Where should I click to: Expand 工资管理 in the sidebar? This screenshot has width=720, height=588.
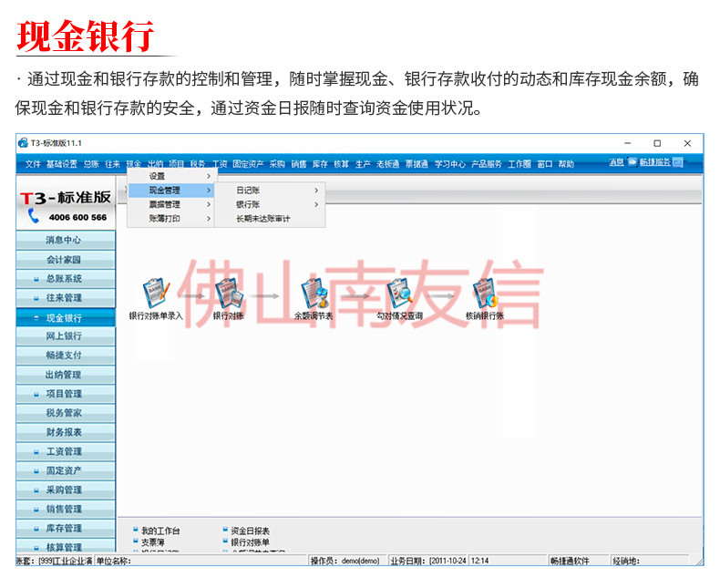click(36, 452)
